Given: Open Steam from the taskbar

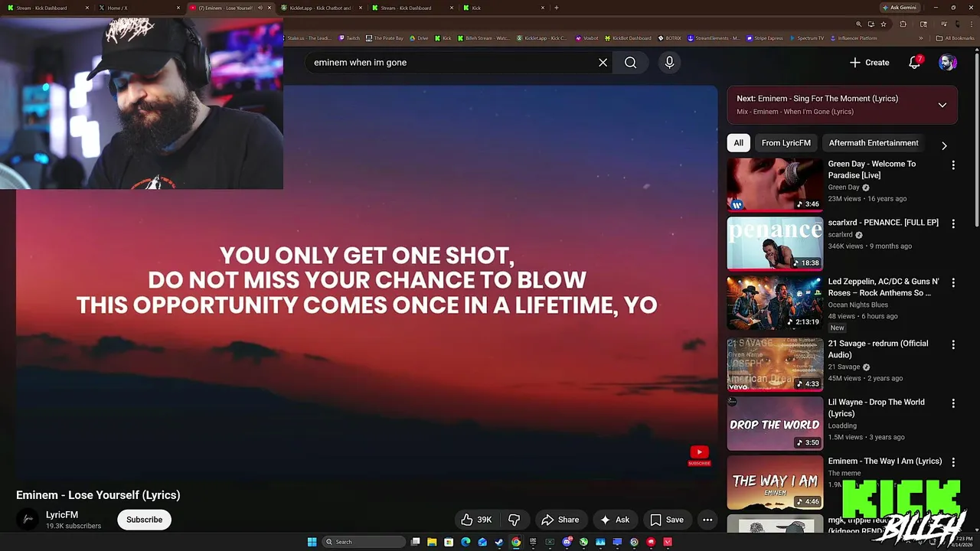Looking at the screenshot, I should [499, 542].
